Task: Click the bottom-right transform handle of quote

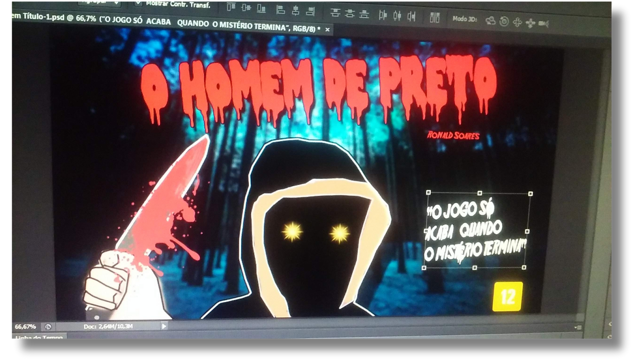Action: [x=524, y=267]
